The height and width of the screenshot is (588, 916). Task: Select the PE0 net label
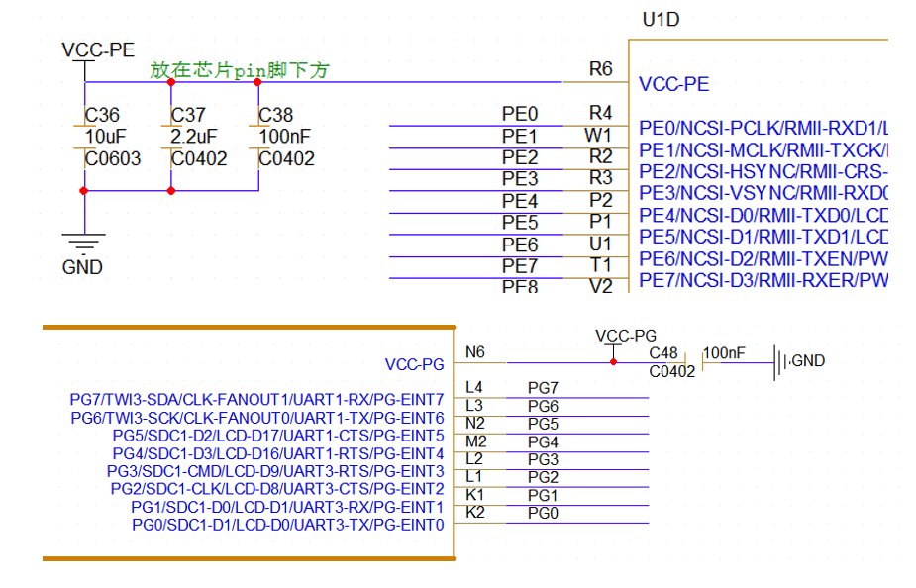[x=520, y=115]
